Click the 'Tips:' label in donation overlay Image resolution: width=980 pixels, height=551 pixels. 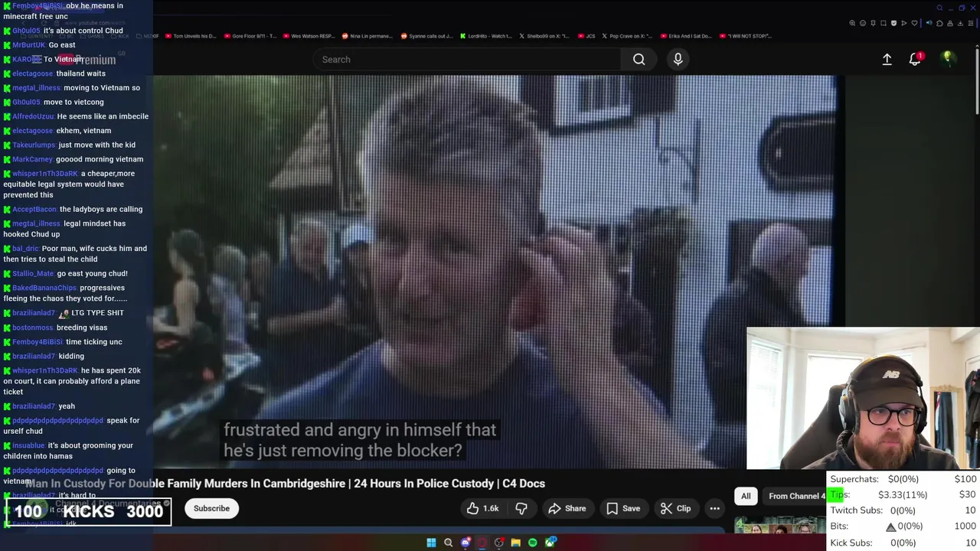(840, 494)
